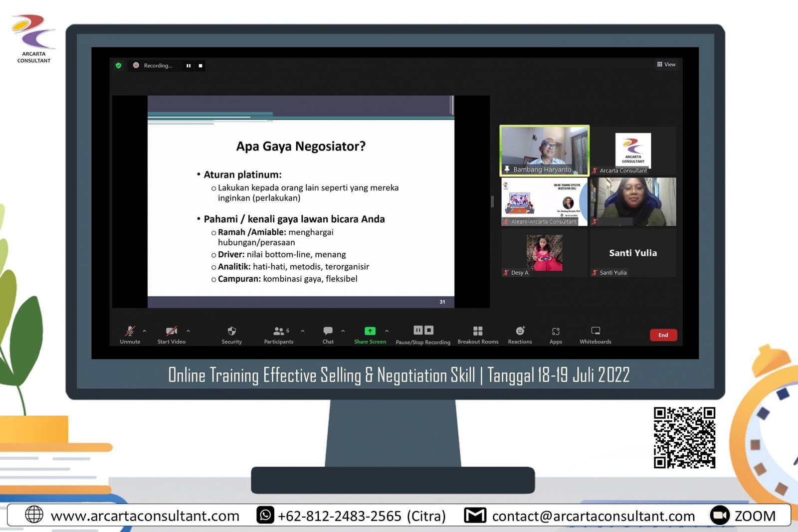The width and height of the screenshot is (798, 532).
Task: Open Whiteboards
Action: click(595, 334)
